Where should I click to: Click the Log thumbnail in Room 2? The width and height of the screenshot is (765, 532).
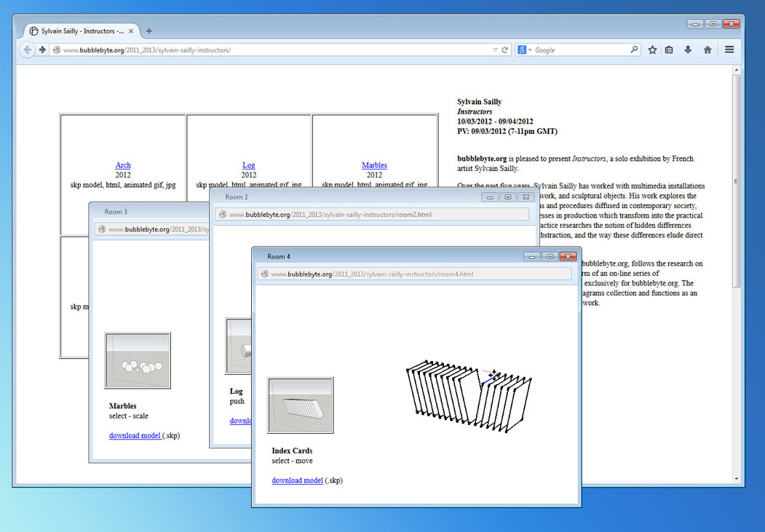click(239, 346)
